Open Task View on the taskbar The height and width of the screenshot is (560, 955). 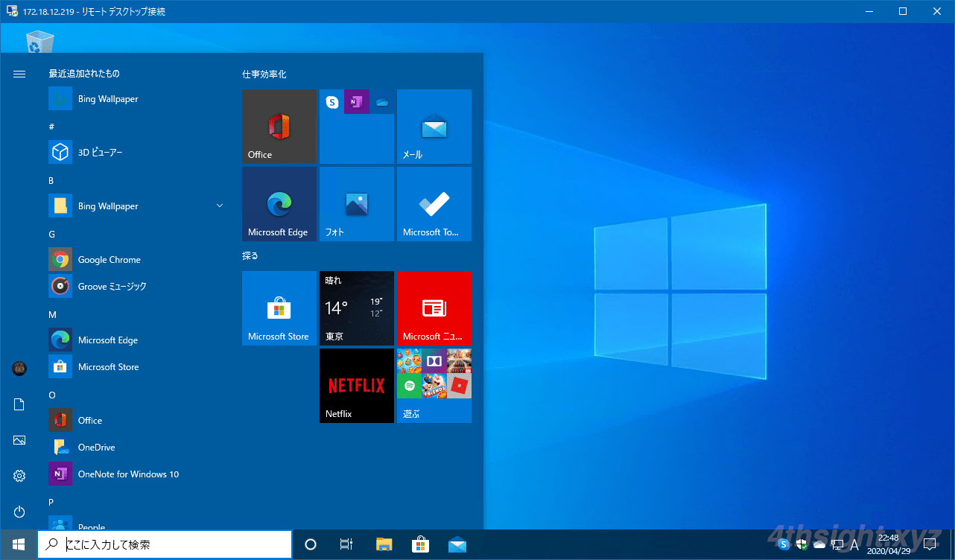[346, 544]
